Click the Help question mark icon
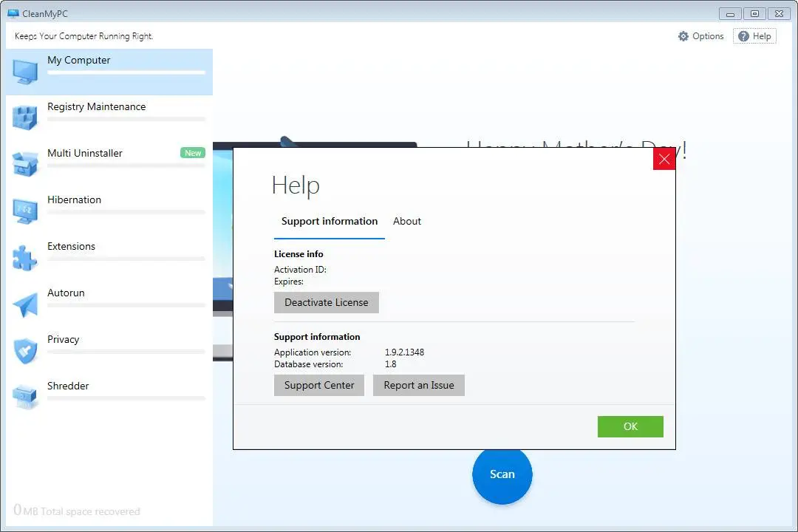Screen dimensions: 798x532 coord(743,36)
